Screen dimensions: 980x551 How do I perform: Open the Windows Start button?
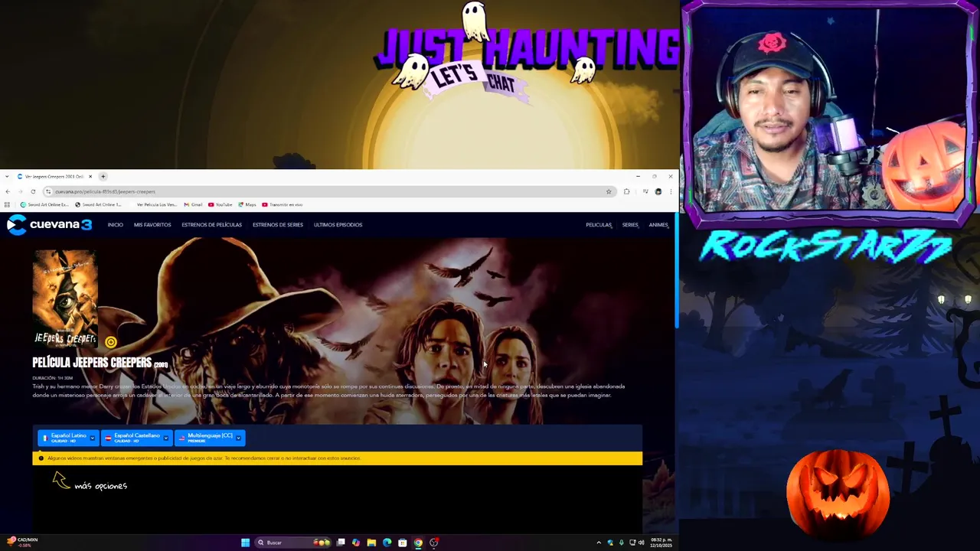coord(245,543)
